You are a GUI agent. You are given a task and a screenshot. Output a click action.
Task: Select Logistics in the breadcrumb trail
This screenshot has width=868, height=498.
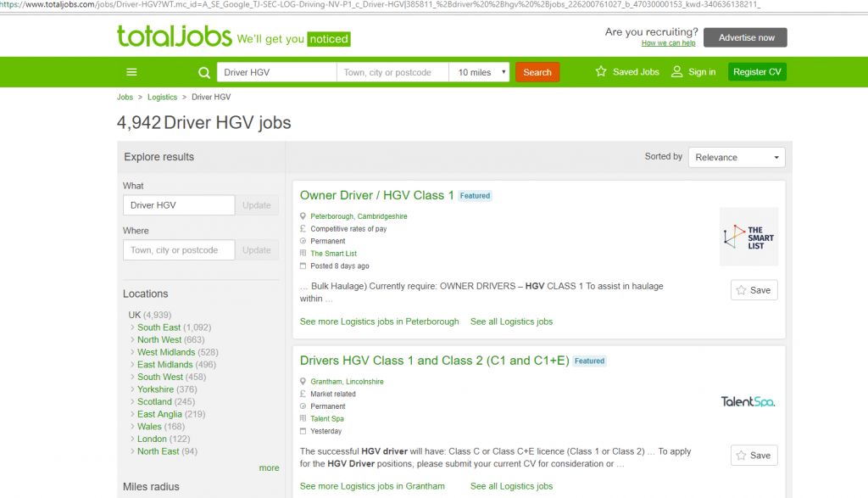162,97
